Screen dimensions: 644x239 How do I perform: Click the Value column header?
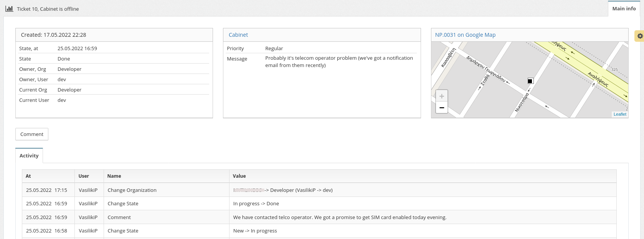pyautogui.click(x=239, y=176)
